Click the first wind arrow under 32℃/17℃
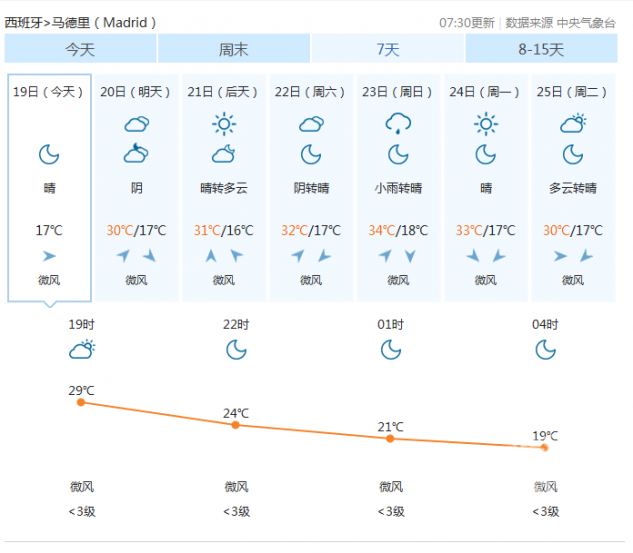633x553 pixels. (x=298, y=256)
